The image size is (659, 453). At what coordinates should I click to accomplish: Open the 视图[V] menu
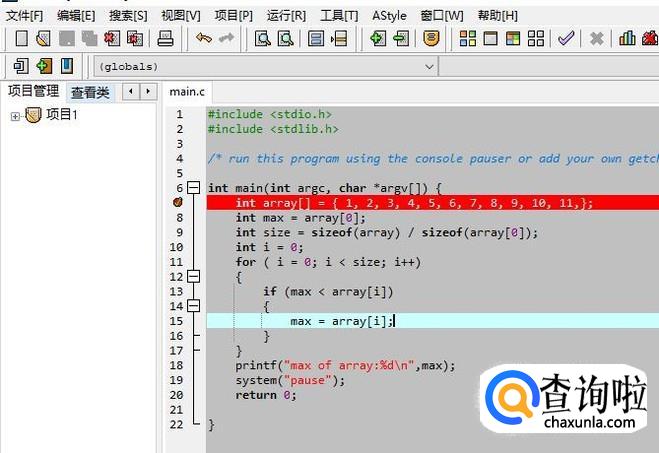pos(181,16)
